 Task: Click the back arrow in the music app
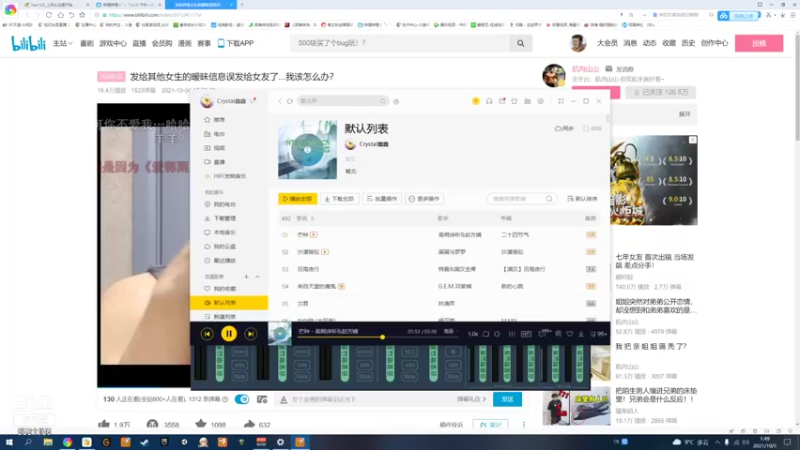(x=280, y=101)
